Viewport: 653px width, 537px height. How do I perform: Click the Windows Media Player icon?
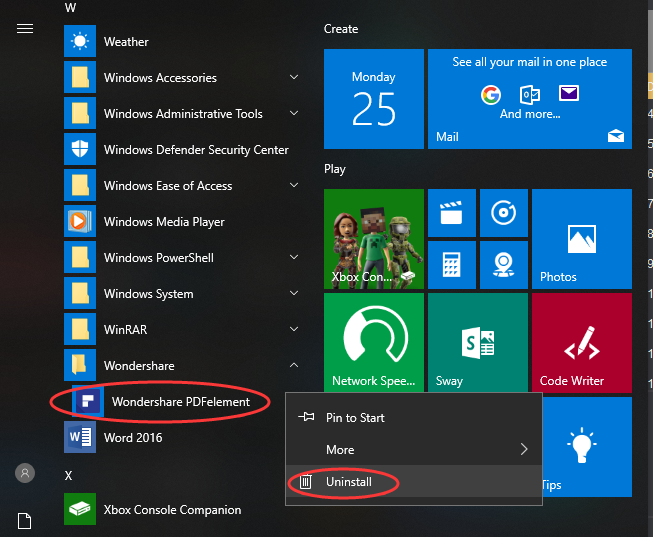tap(80, 221)
